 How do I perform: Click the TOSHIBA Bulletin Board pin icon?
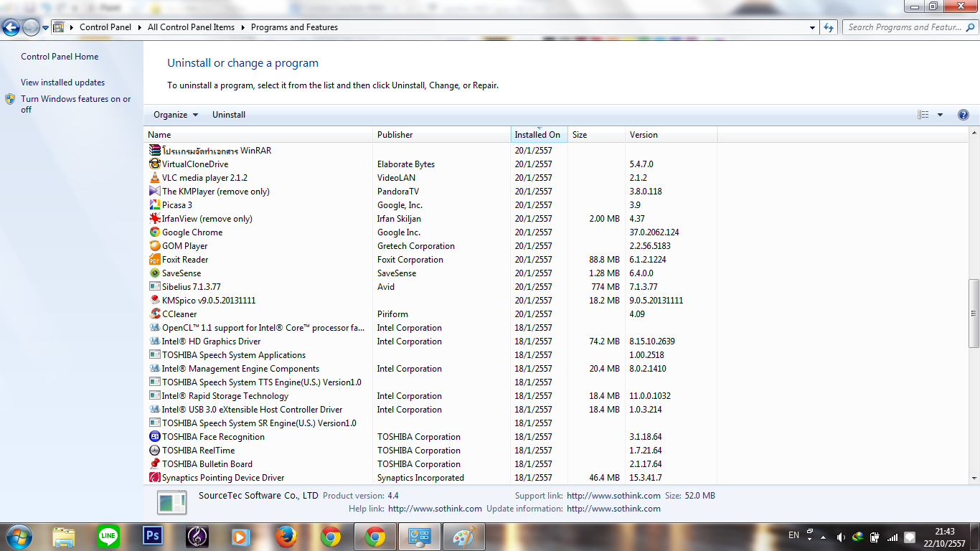tap(154, 464)
